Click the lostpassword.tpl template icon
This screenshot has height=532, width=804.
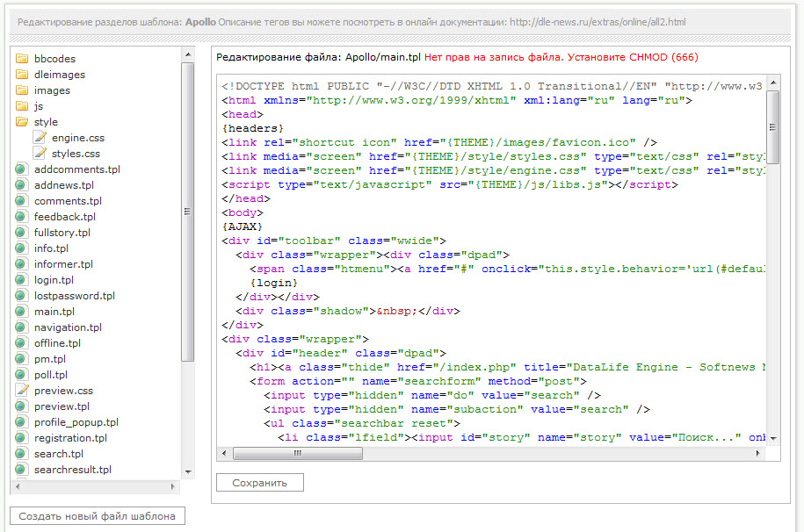21,296
